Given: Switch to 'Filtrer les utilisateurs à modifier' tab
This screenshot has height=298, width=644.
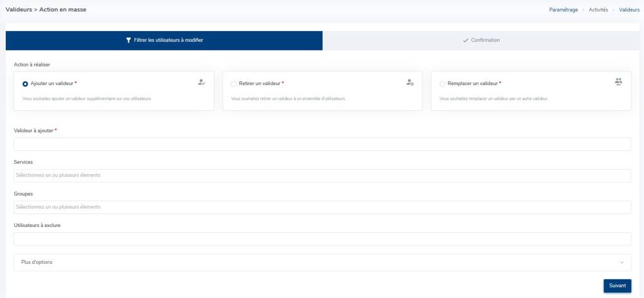Looking at the screenshot, I should [164, 40].
